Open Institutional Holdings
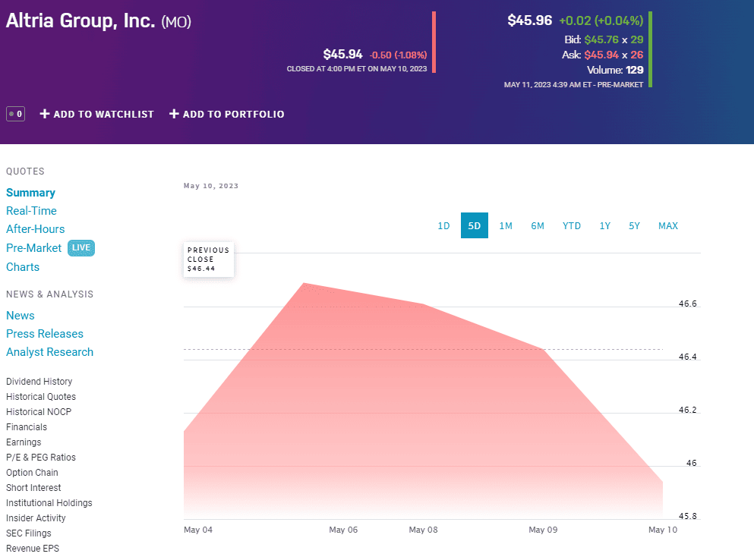The width and height of the screenshot is (754, 560). coord(49,503)
